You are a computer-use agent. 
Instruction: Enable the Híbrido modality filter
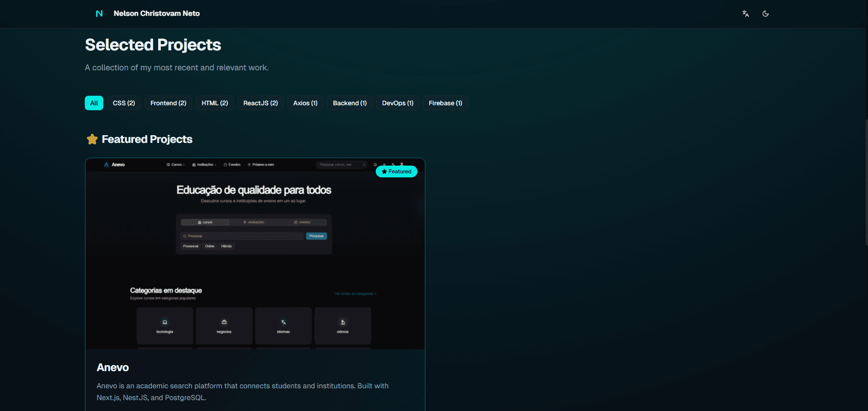227,246
